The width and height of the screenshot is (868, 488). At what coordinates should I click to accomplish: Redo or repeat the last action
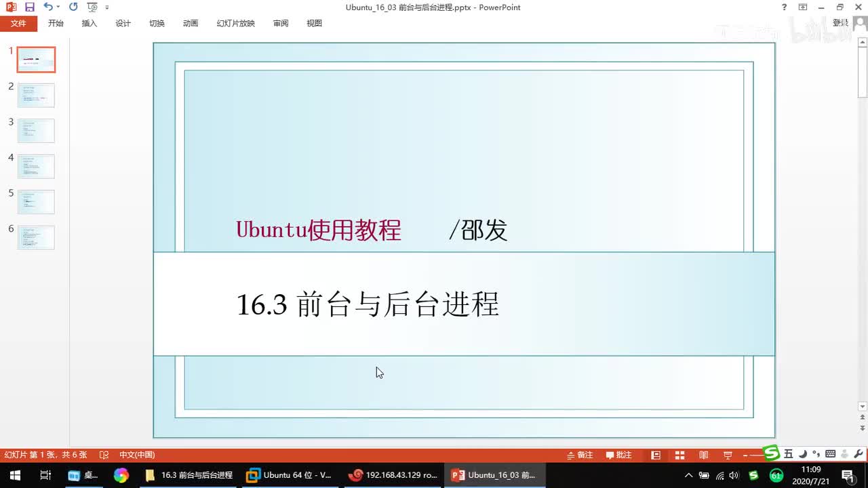pos(73,7)
